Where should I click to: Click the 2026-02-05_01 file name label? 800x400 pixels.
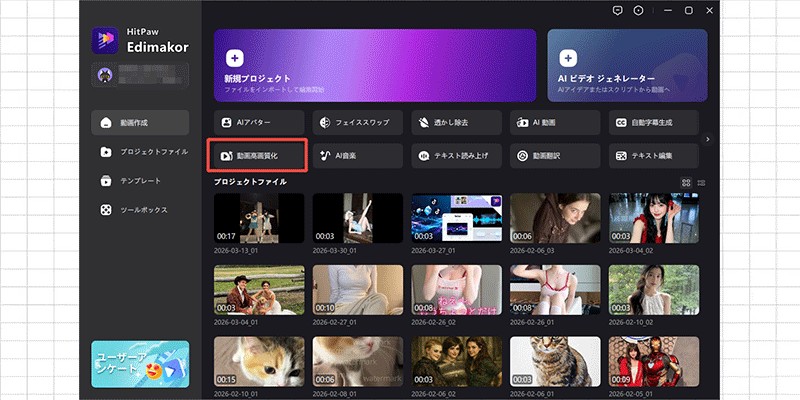[x=631, y=394]
